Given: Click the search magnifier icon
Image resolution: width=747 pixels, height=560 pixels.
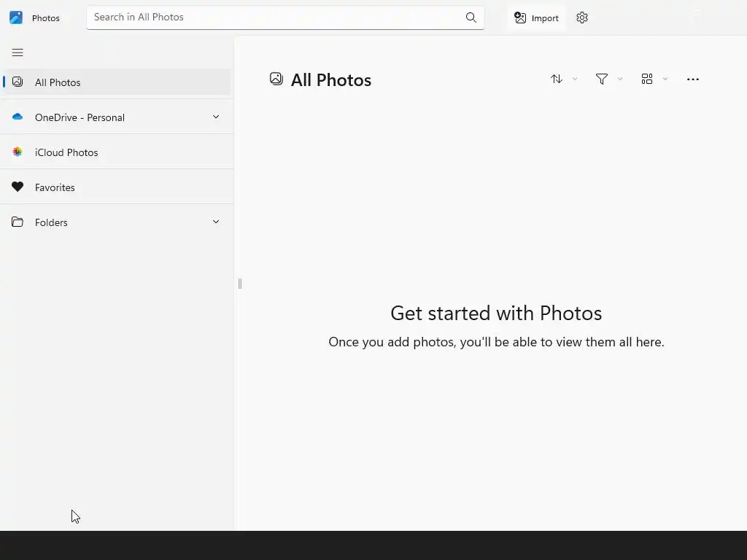Looking at the screenshot, I should [471, 17].
